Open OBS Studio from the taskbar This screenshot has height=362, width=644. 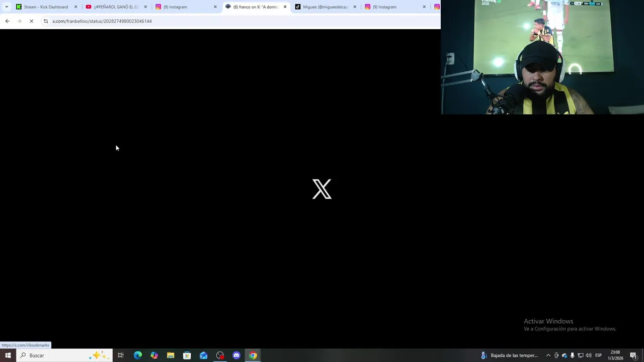[x=220, y=355]
